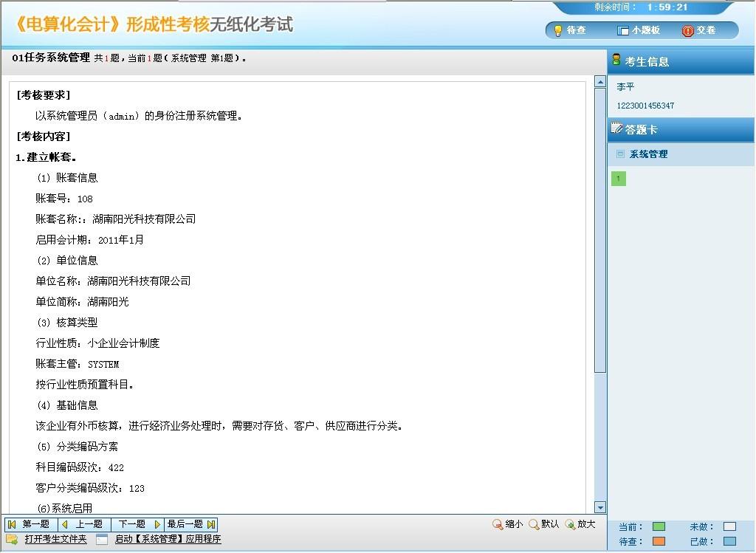Image resolution: width=756 pixels, height=553 pixels.
Task: Click the 默认 default view icon
Action: point(535,524)
